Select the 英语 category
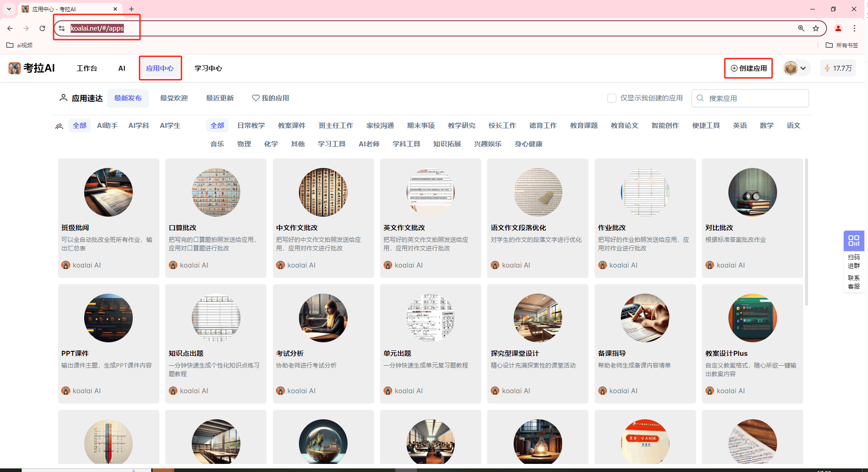 [x=740, y=125]
